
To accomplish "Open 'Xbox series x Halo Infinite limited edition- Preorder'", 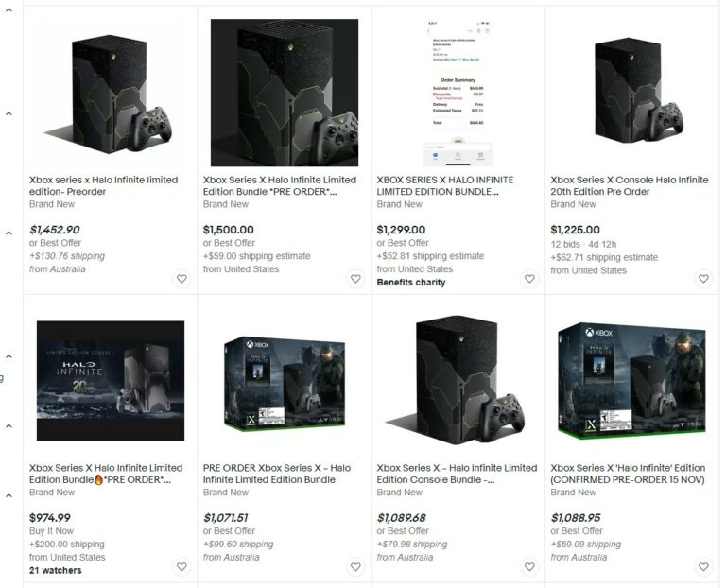I will pyautogui.click(x=103, y=185).
